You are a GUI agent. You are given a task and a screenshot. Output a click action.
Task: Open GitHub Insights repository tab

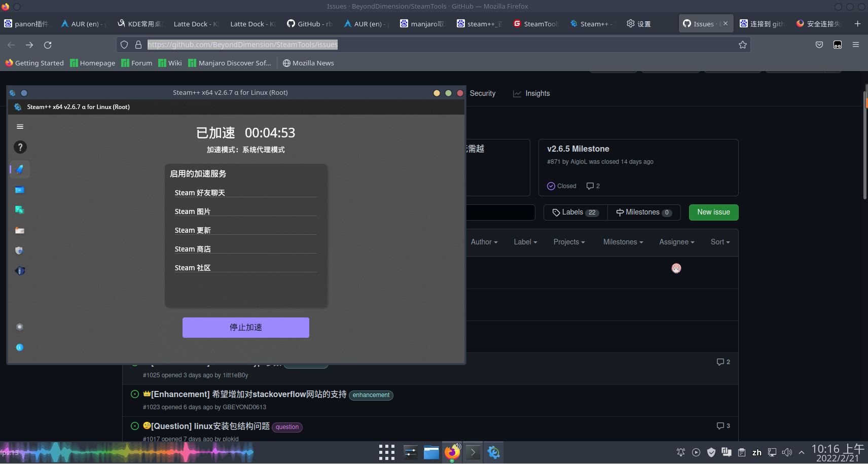(531, 93)
